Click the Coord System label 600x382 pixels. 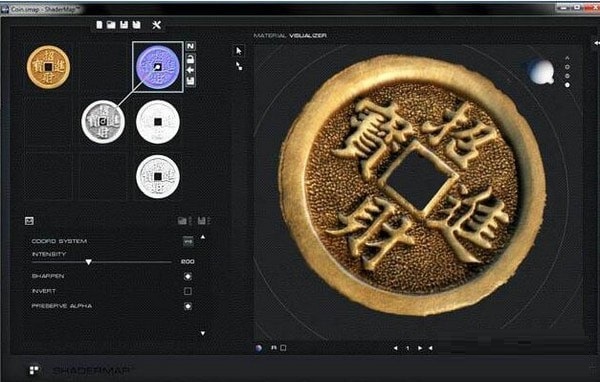(x=59, y=241)
